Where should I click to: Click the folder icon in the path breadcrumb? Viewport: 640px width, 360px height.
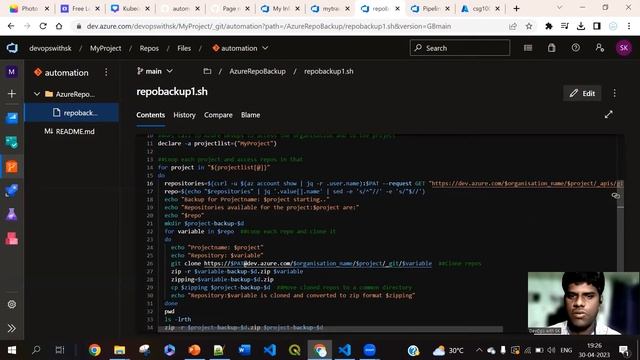click(x=207, y=71)
